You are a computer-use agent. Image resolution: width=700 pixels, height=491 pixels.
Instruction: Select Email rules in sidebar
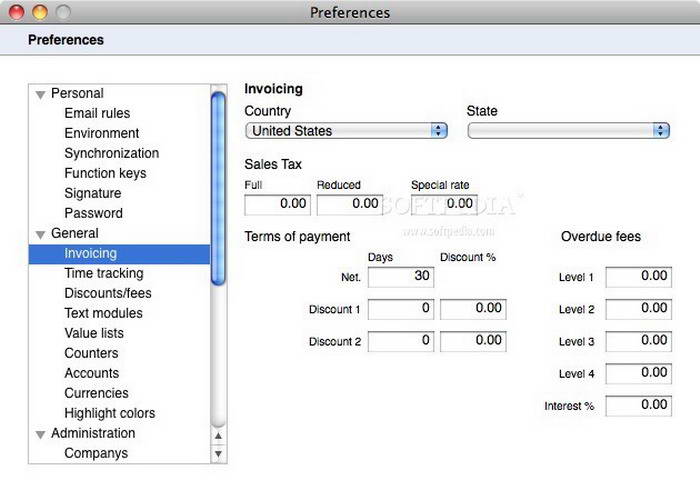tap(97, 113)
